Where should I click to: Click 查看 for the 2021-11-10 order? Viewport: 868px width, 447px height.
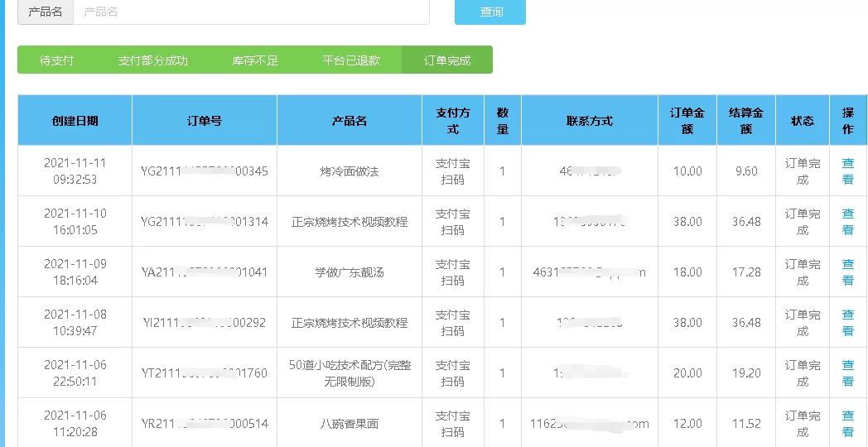tap(847, 222)
